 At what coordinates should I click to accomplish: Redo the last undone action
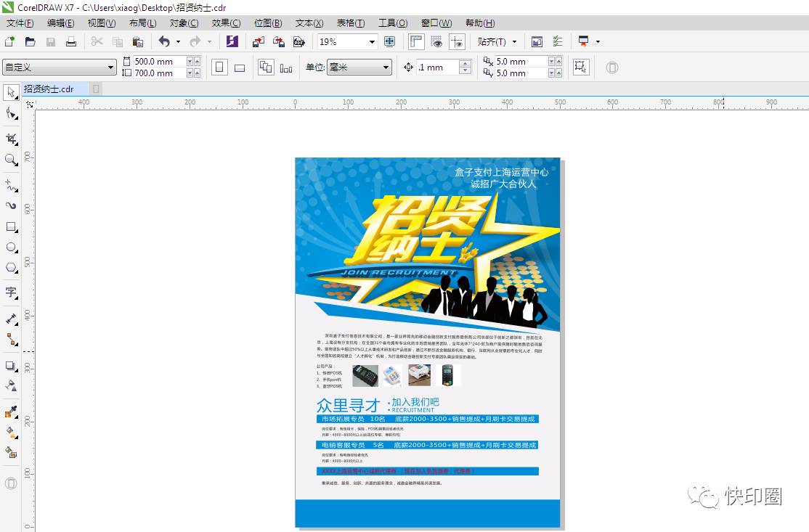point(195,42)
